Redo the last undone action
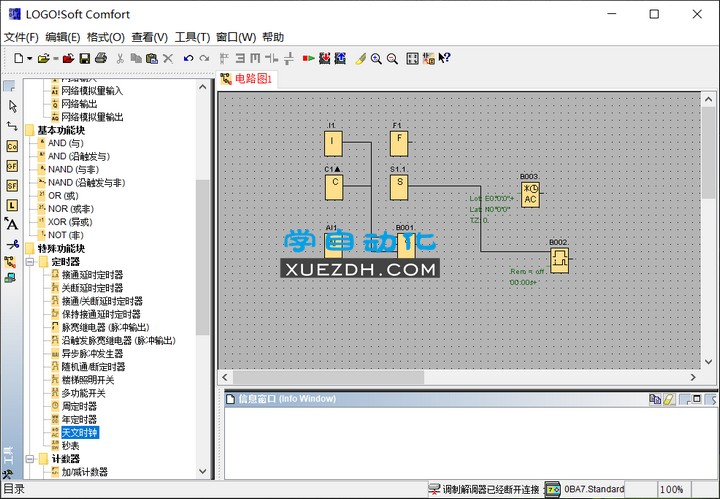Image resolution: width=720 pixels, height=499 pixels. [x=204, y=58]
